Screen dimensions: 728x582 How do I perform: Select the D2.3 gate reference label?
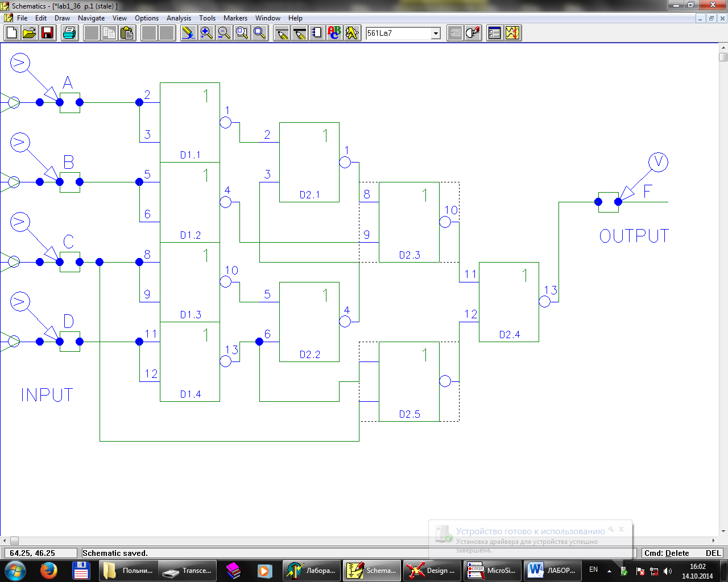tap(409, 255)
